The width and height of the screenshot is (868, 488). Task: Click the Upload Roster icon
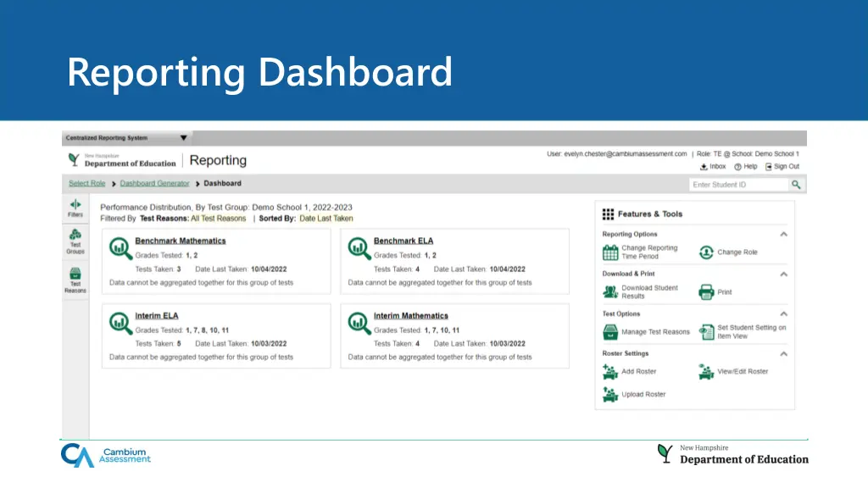(x=610, y=395)
